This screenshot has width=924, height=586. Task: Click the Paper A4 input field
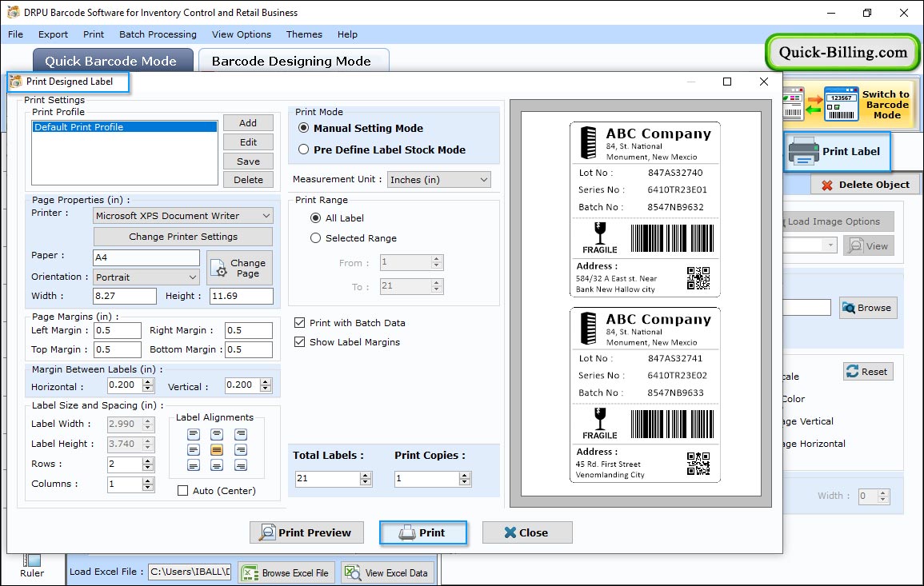[x=146, y=257]
